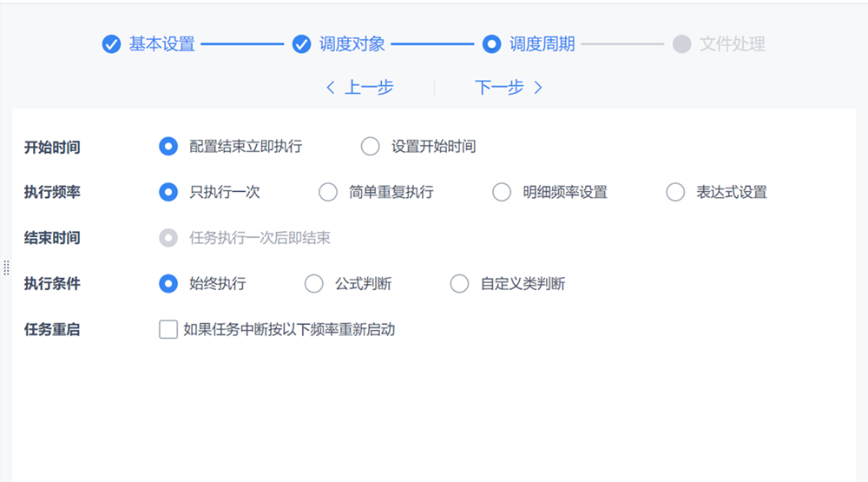Click the left chevron beside 上一步
Screen dimensions: 868x482
(x=331, y=88)
